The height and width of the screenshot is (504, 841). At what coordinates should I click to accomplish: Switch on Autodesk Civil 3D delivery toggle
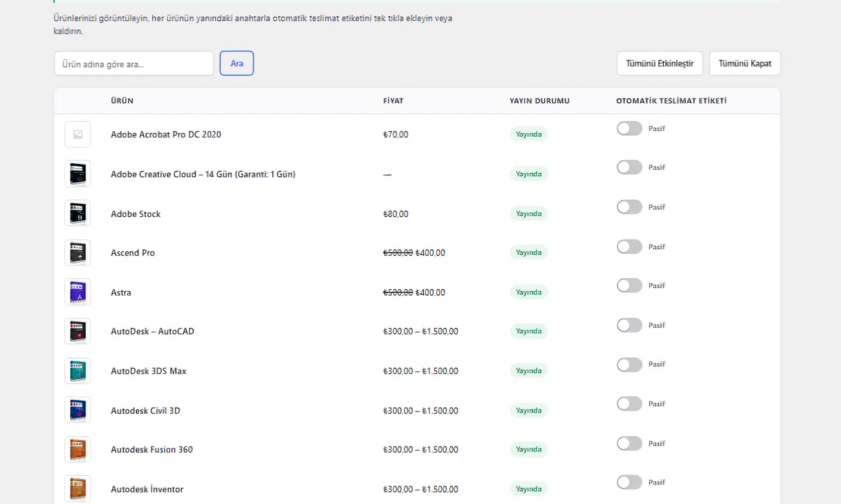(629, 403)
